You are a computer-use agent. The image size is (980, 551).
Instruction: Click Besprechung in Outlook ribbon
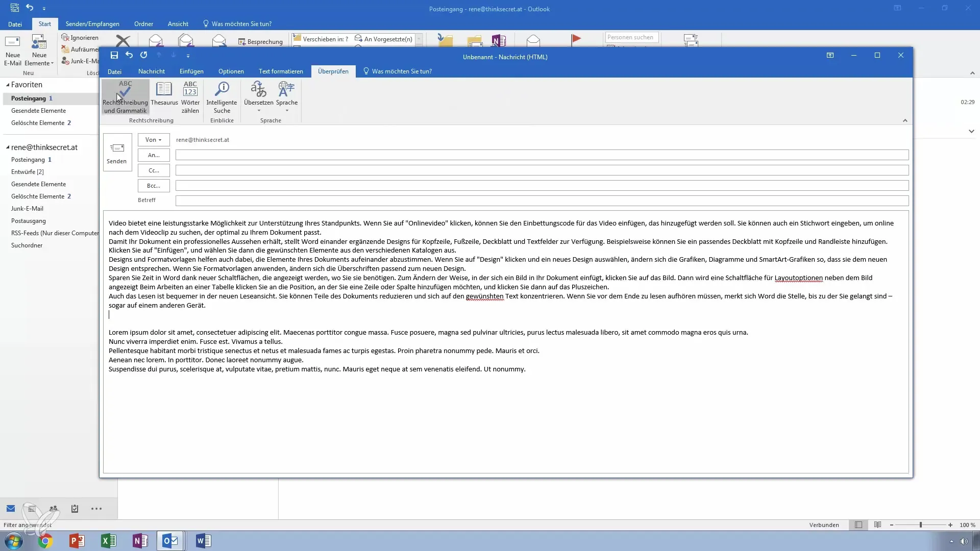tap(260, 42)
